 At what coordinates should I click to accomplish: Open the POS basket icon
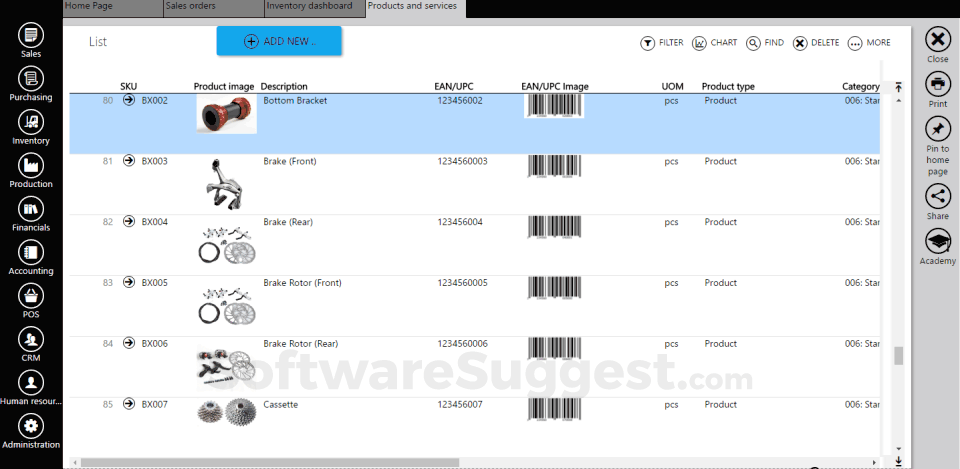tap(31, 296)
